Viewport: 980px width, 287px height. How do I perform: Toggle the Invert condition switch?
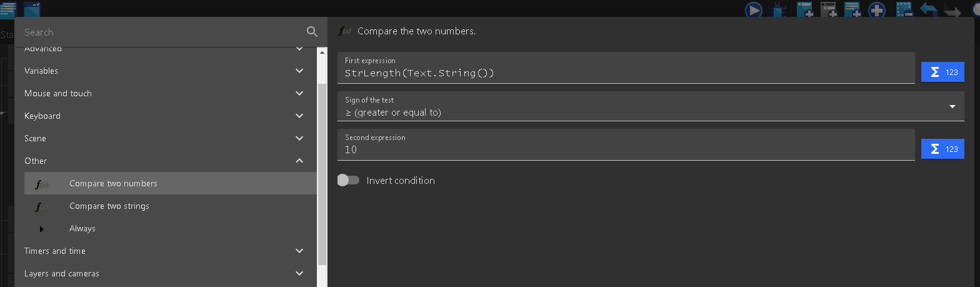[348, 180]
